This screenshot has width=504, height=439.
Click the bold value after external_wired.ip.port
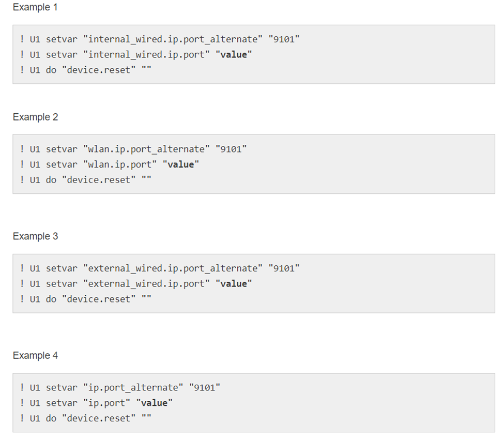[x=234, y=283]
